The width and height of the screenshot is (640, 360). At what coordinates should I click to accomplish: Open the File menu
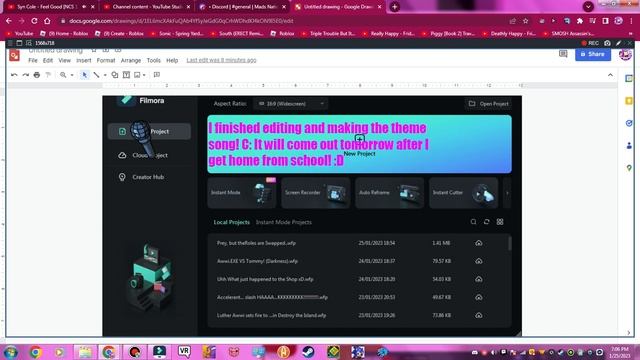(x=33, y=60)
